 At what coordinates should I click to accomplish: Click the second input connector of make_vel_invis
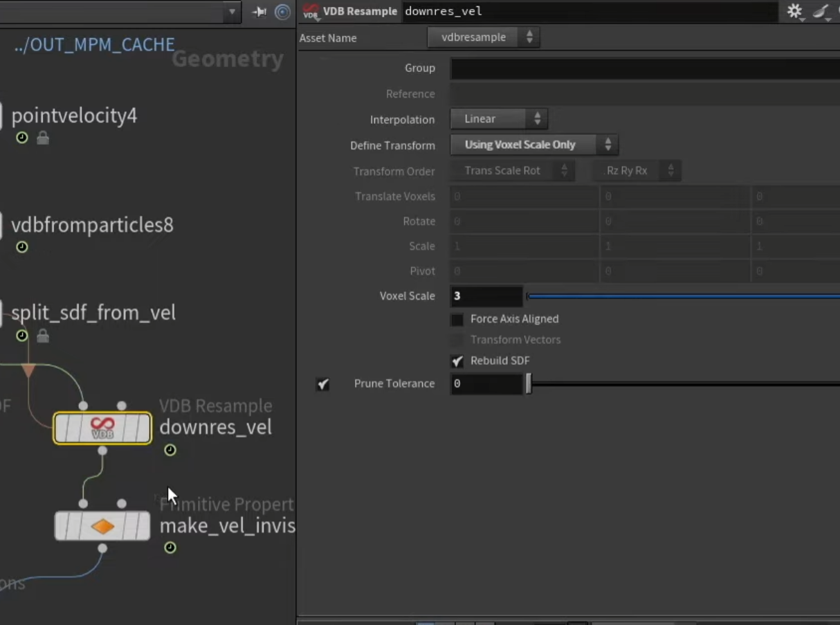point(122,504)
